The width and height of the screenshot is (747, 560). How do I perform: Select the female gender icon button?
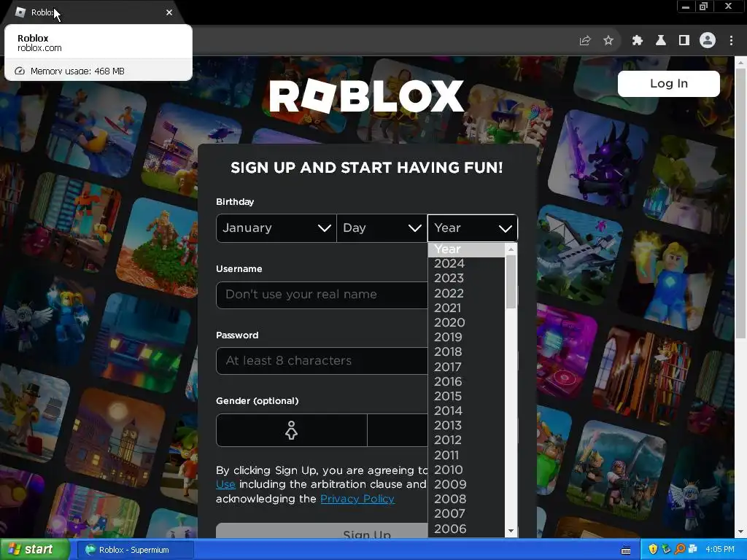292,430
